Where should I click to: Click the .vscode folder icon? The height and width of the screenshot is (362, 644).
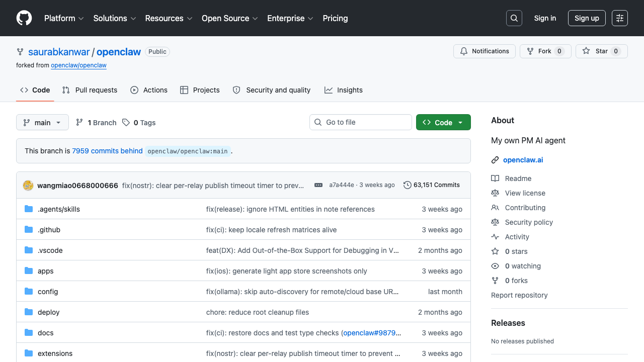[x=29, y=250]
